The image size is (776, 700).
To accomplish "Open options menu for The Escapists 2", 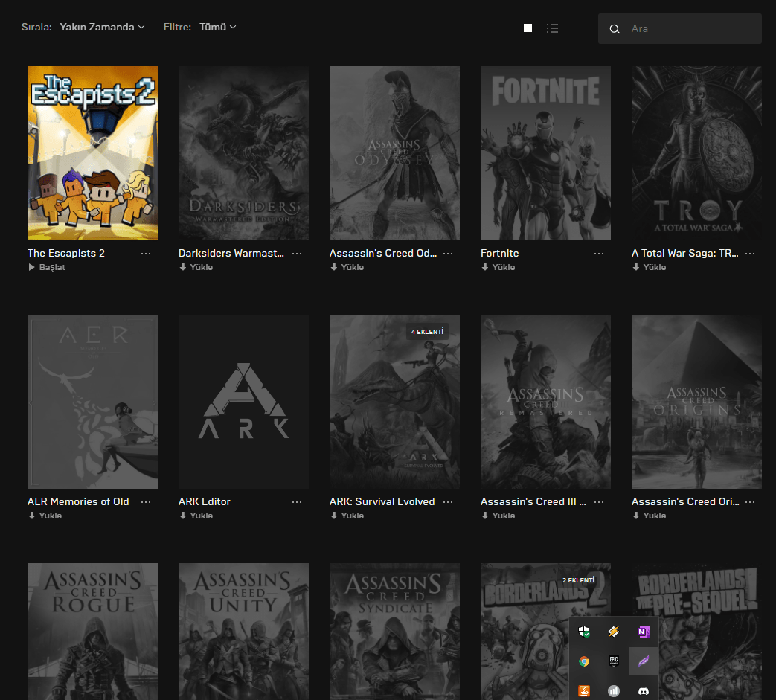I will coord(146,253).
